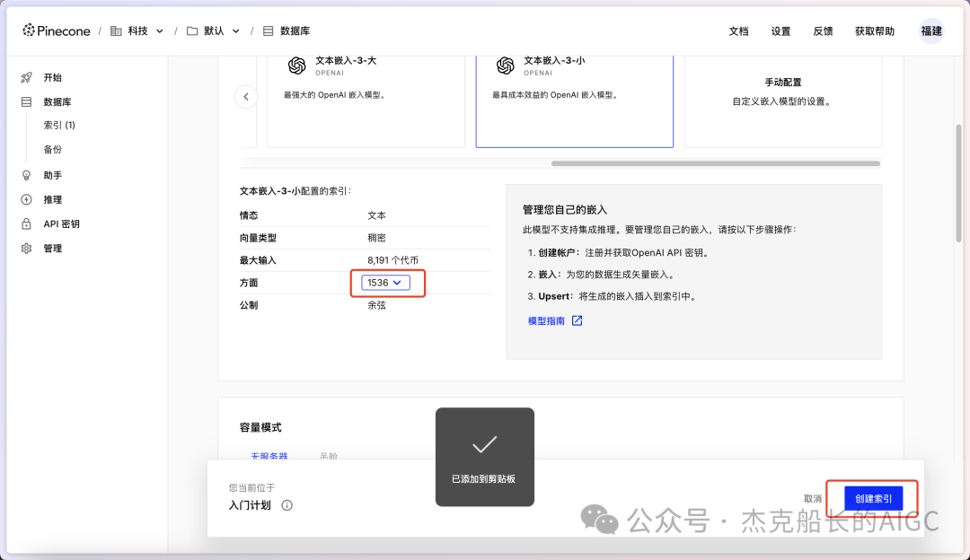970x560 pixels.
Task: Click the 余弦 metric value
Action: [x=376, y=305]
